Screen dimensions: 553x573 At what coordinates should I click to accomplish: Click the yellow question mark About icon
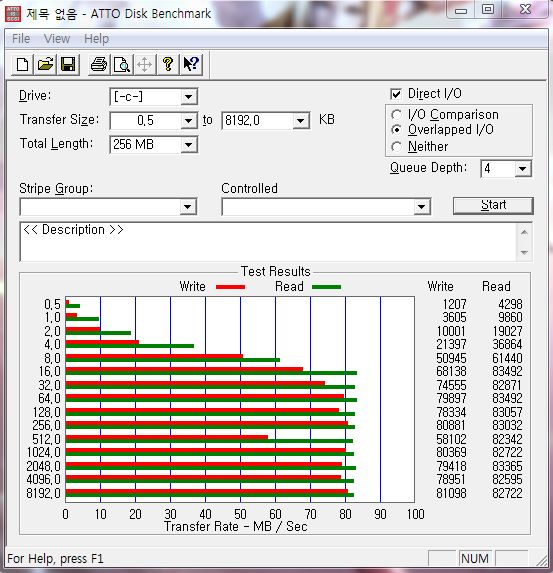tap(168, 65)
